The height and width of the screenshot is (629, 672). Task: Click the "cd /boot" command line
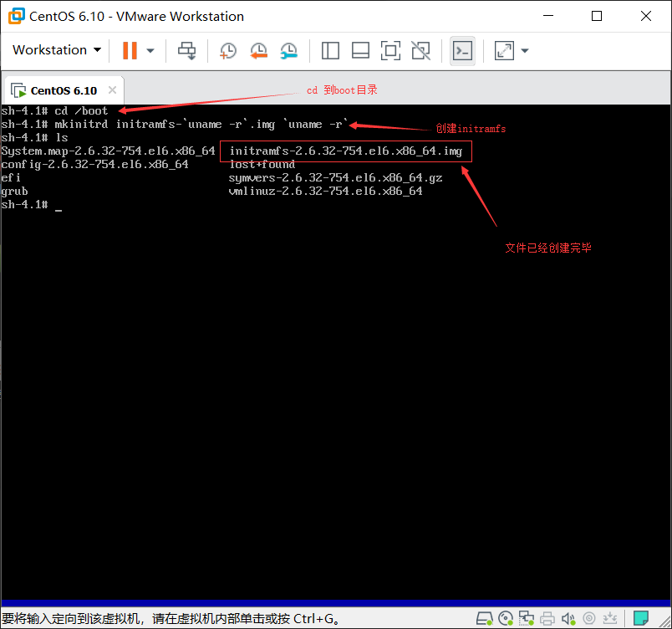coord(54,110)
